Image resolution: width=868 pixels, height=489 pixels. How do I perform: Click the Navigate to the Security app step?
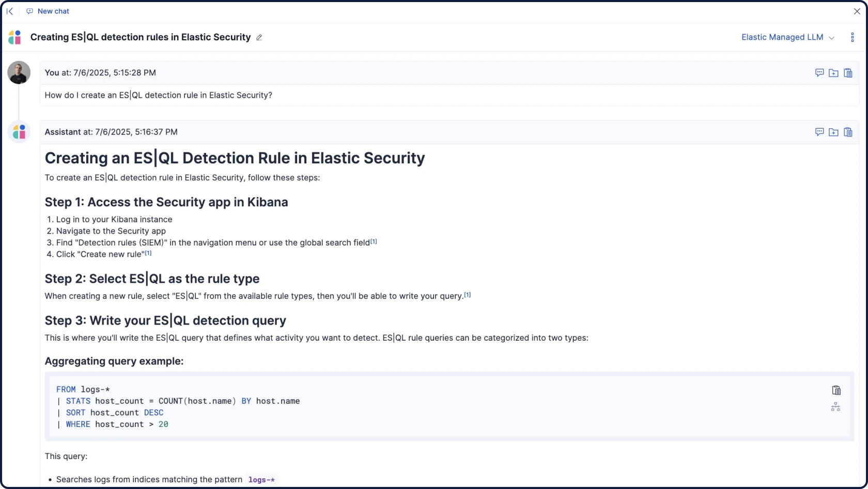[x=111, y=231]
